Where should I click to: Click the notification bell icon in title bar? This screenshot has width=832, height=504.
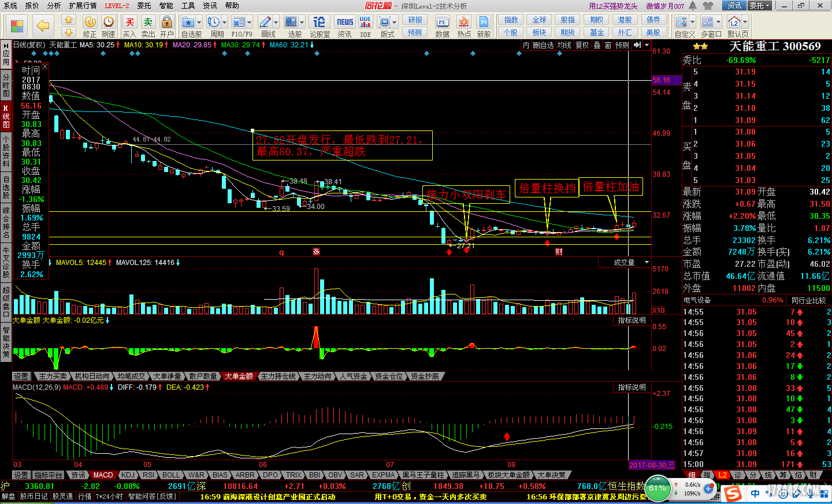tap(693, 6)
